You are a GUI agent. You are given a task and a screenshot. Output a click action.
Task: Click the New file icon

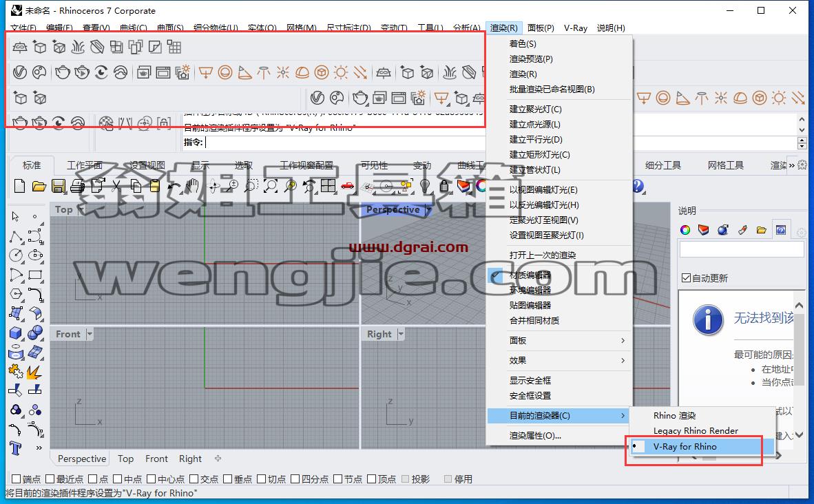point(19,186)
